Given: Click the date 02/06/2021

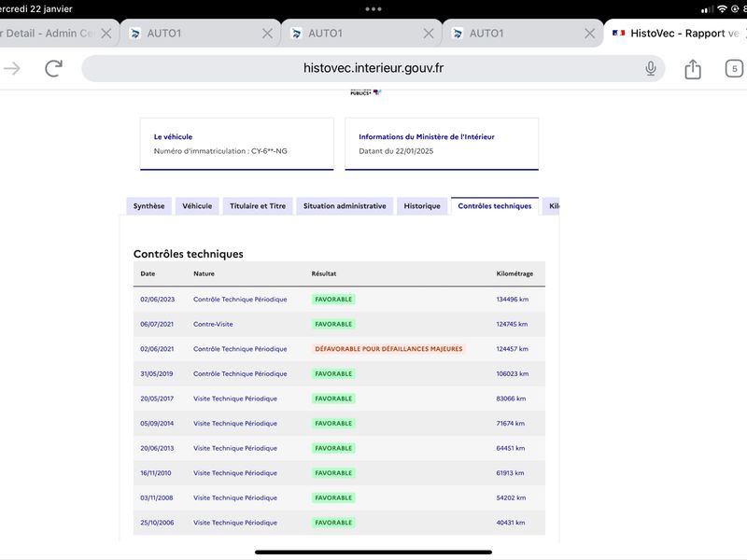Looking at the screenshot, I should point(157,349).
